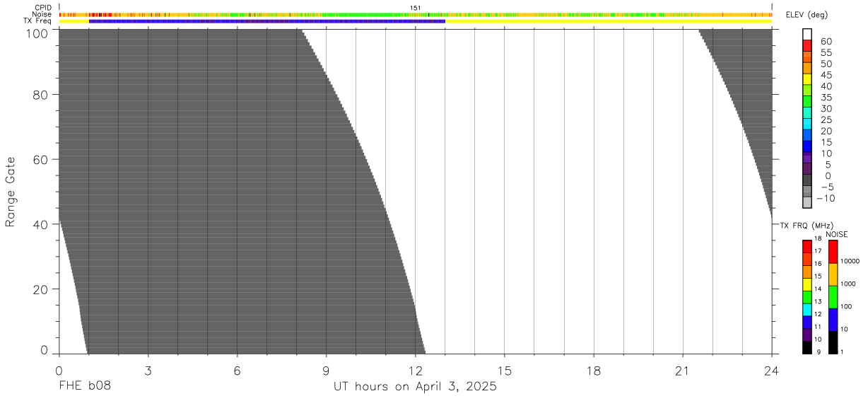Click the 16 label on TX FRQ legend
Screen dimensions: 868x401
point(818,264)
